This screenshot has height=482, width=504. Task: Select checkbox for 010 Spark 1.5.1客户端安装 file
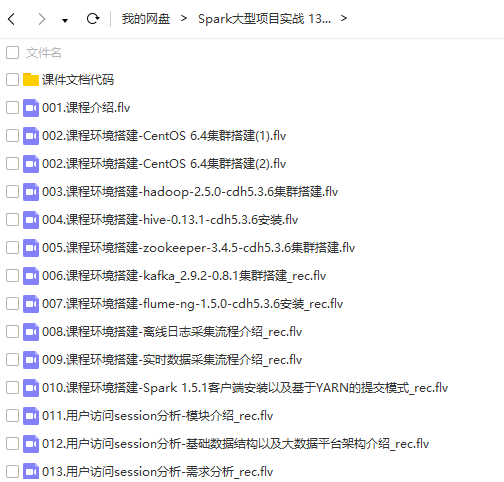point(12,388)
